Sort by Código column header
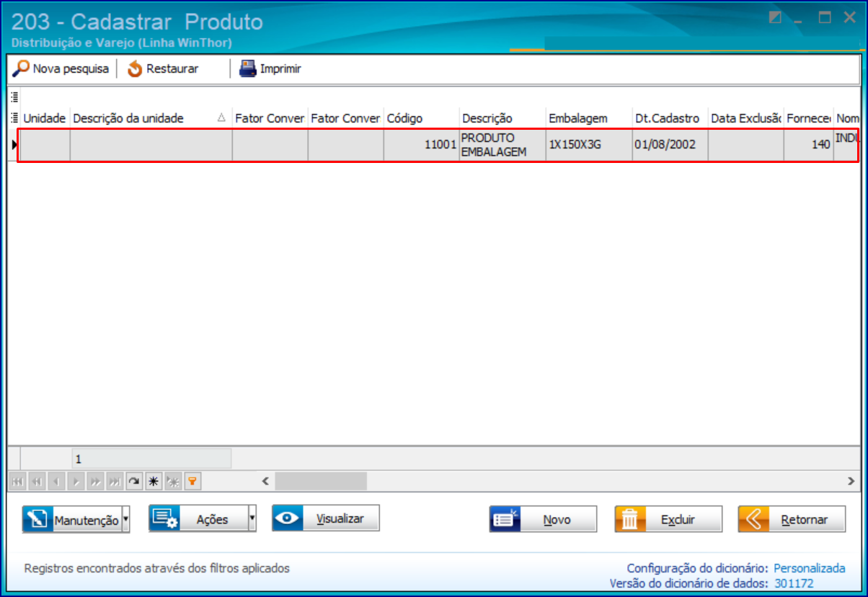 tap(421, 118)
